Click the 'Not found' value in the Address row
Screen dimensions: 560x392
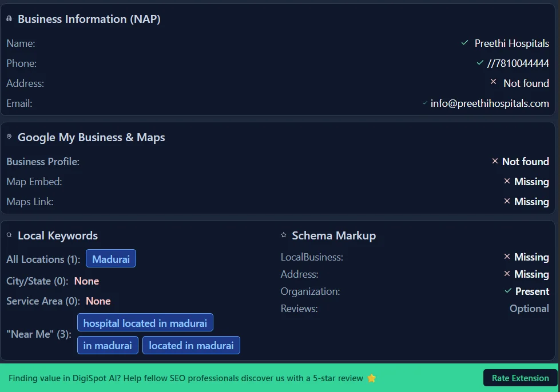pyautogui.click(x=526, y=83)
